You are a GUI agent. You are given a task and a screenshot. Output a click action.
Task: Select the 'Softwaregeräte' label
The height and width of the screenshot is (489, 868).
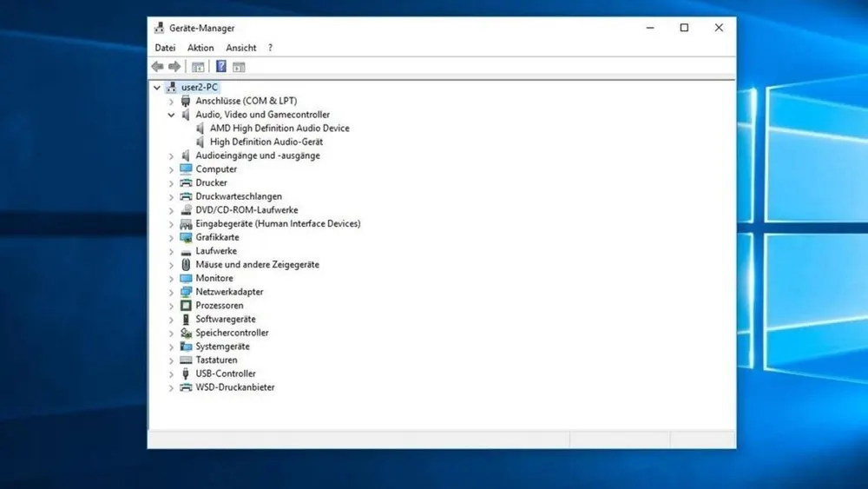click(x=226, y=319)
